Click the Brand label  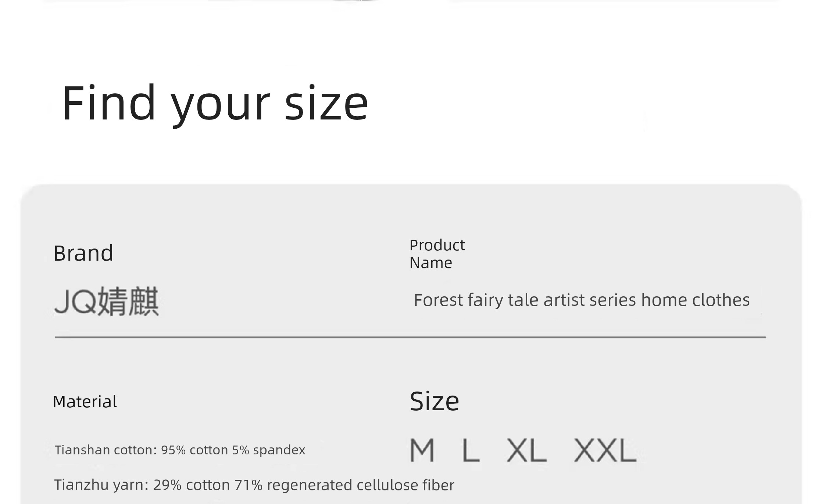(x=83, y=253)
